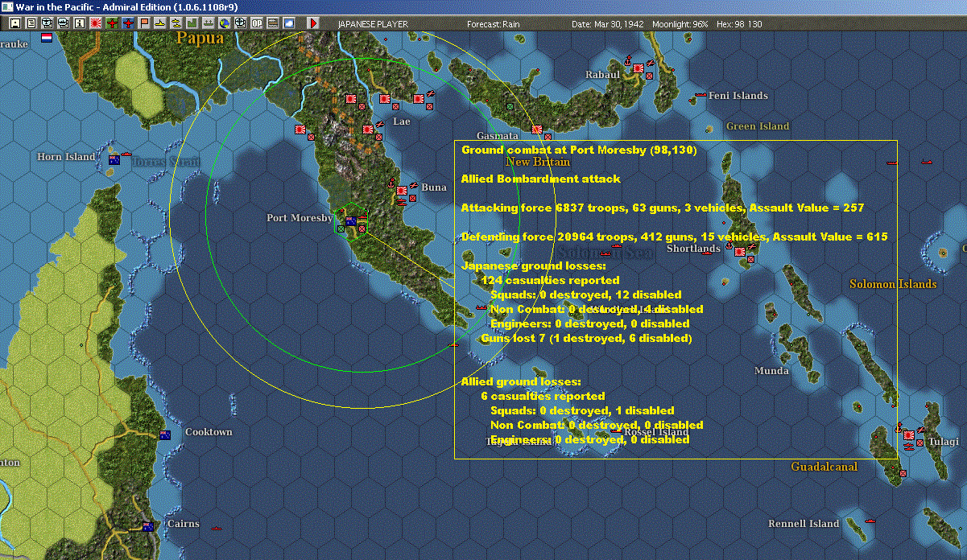Select the Australian flag at Cairns
The image size is (967, 560).
pos(148,526)
